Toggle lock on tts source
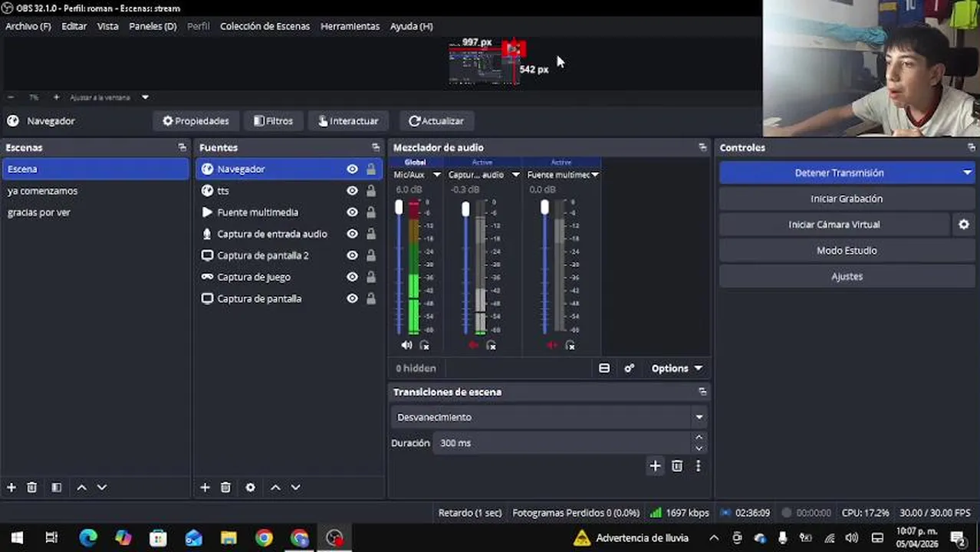Screen dimensions: 980x552 point(371,191)
